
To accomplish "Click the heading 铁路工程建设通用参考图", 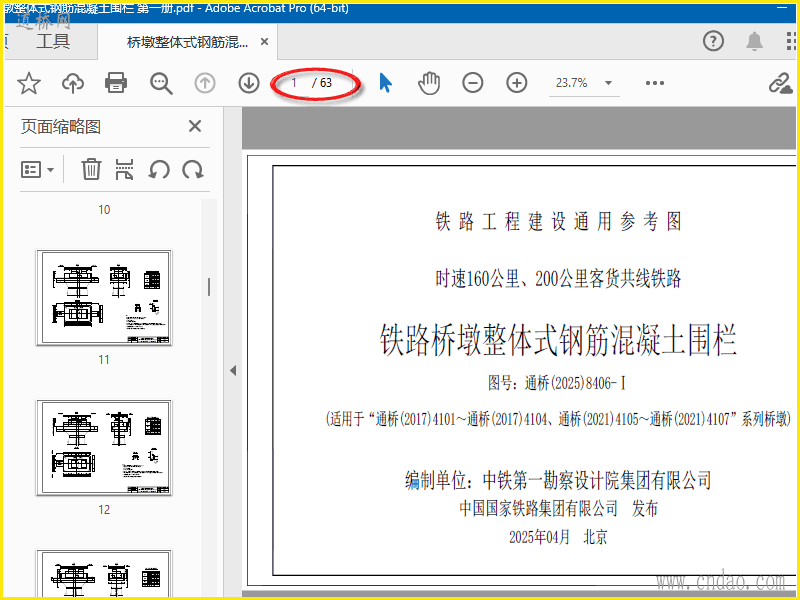I will pos(559,221).
